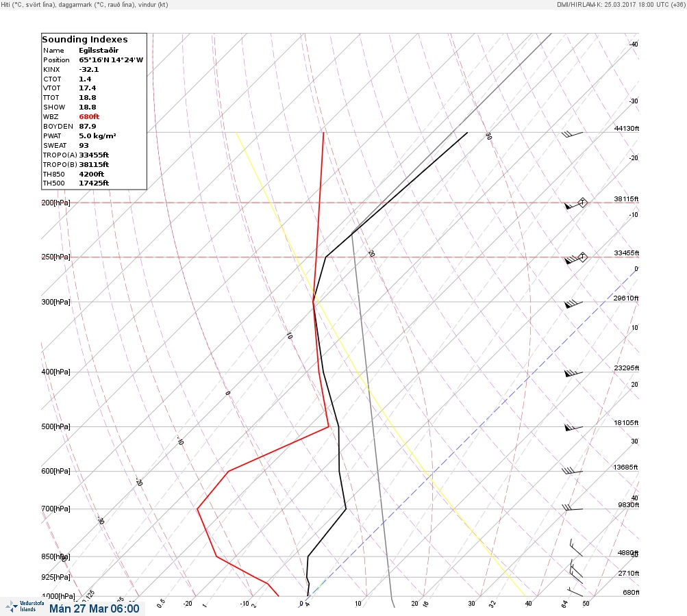687x616 pixels.
Task: Click the position value 65°16'N 14°24'W
Action: 111,60
